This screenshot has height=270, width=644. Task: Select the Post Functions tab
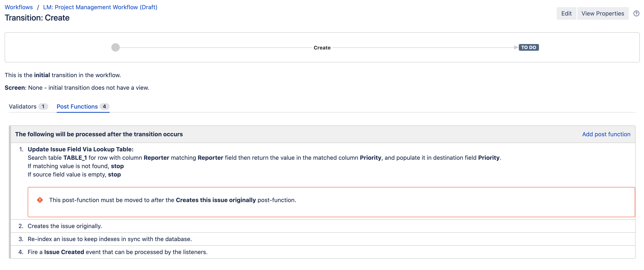click(x=77, y=106)
